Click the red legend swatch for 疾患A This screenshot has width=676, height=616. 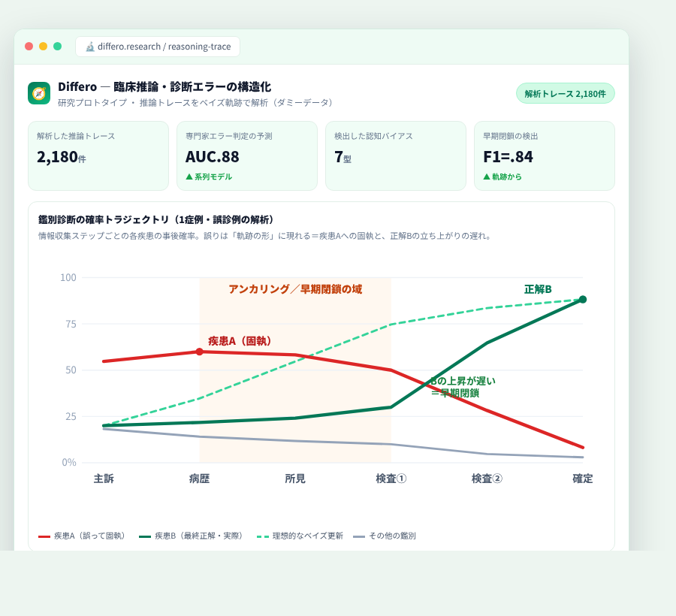(44, 536)
